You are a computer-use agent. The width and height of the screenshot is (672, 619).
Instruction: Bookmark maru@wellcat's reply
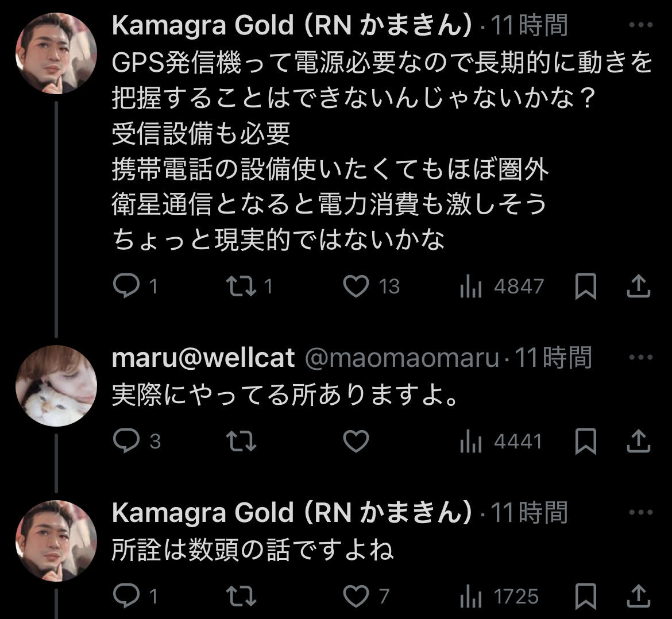tap(586, 441)
